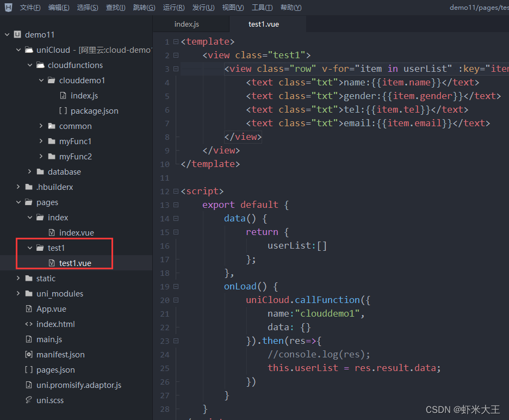Screen dimensions: 509x420
Task: Click the uniCloud folder icon
Action: [x=29, y=50]
